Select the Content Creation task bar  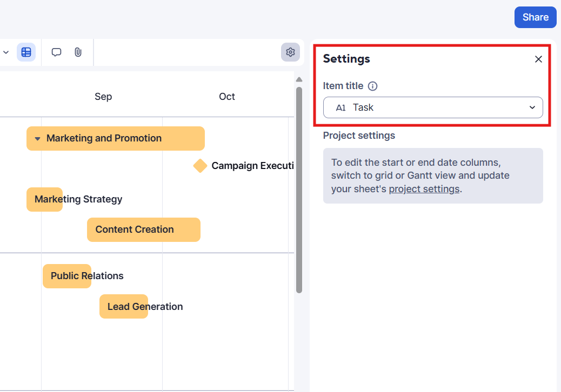143,229
